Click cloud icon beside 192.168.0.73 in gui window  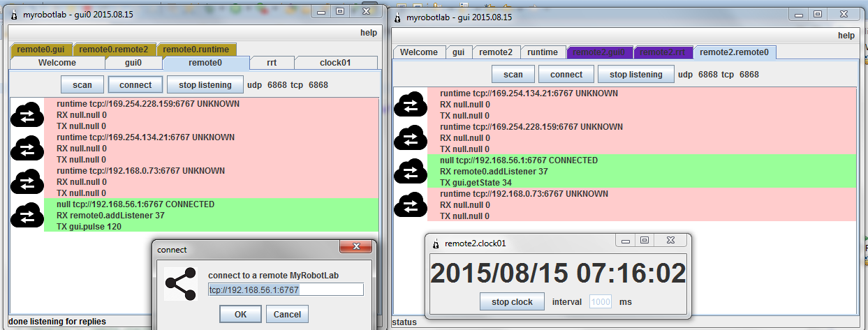411,205
